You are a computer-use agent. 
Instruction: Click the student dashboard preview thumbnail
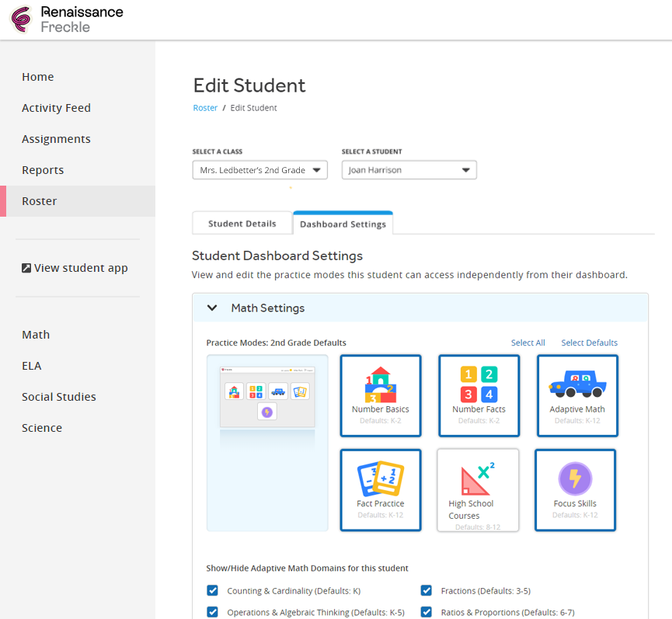267,396
